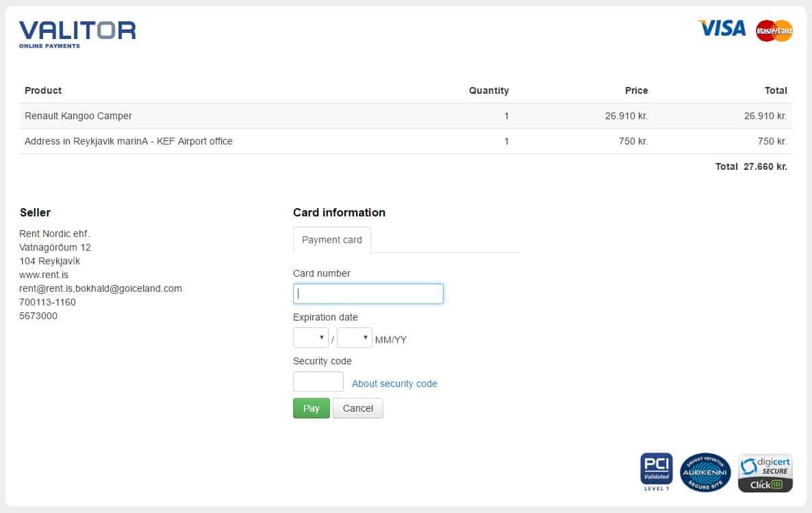Image resolution: width=812 pixels, height=513 pixels.
Task: Click into the Security code field
Action: 318,382
